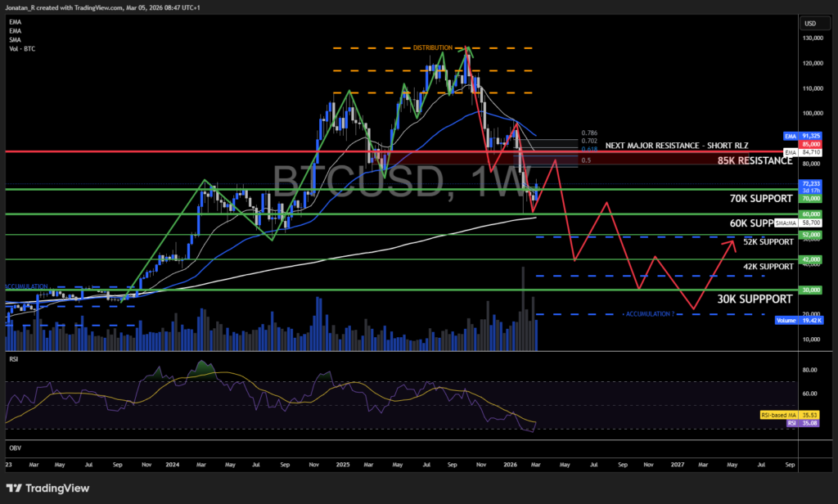
Task: Toggle the SMA legend entry
Action: point(14,39)
